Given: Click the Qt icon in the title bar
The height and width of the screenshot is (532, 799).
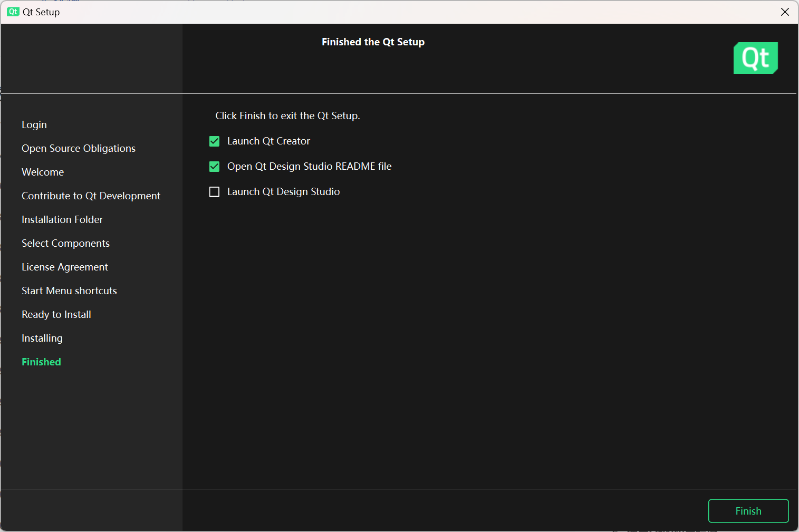Looking at the screenshot, I should [x=13, y=12].
